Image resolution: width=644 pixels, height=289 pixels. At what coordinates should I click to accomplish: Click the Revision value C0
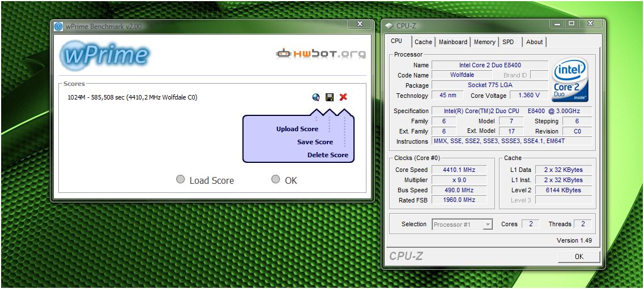(577, 131)
